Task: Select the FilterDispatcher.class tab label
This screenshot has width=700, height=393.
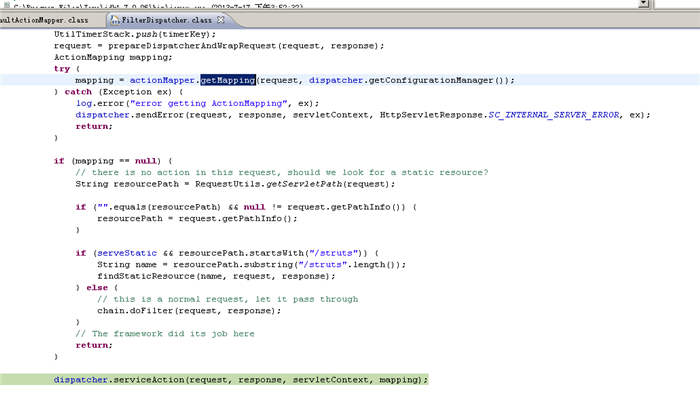Action: (x=167, y=20)
